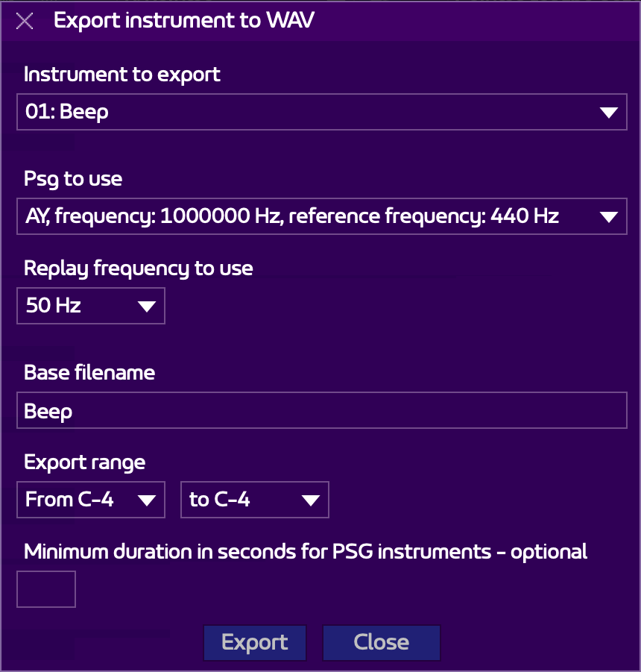
Task: Open the to C-4 range dropdown
Action: tap(254, 500)
